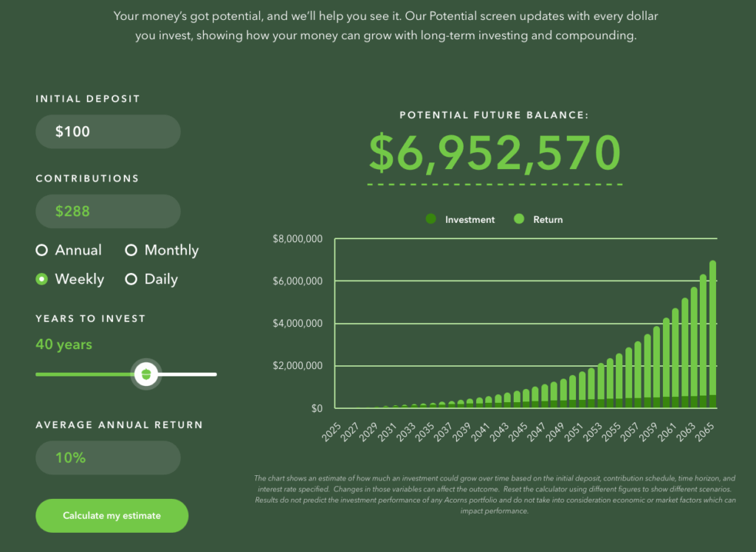This screenshot has width=756, height=552.
Task: Click the $6,952,570 potential future balance
Action: click(495, 153)
